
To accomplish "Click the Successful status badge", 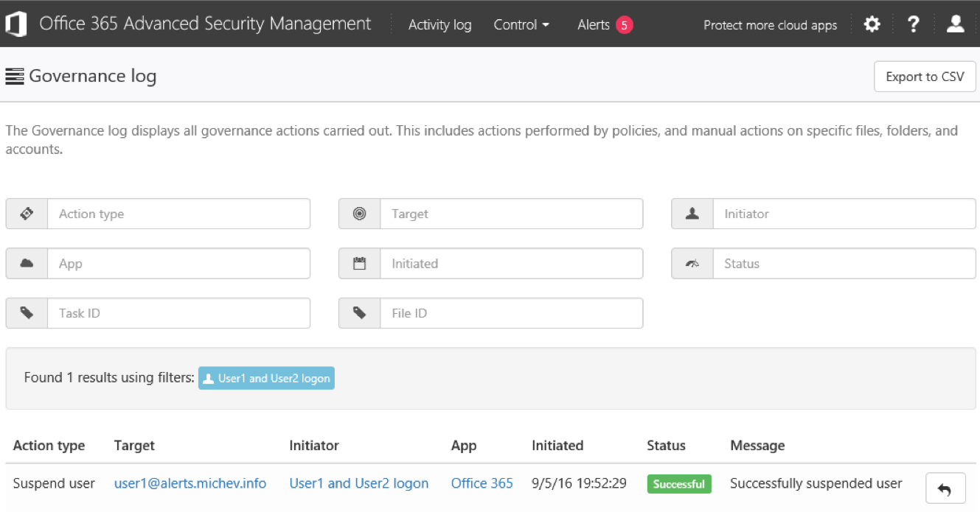I will coord(678,484).
